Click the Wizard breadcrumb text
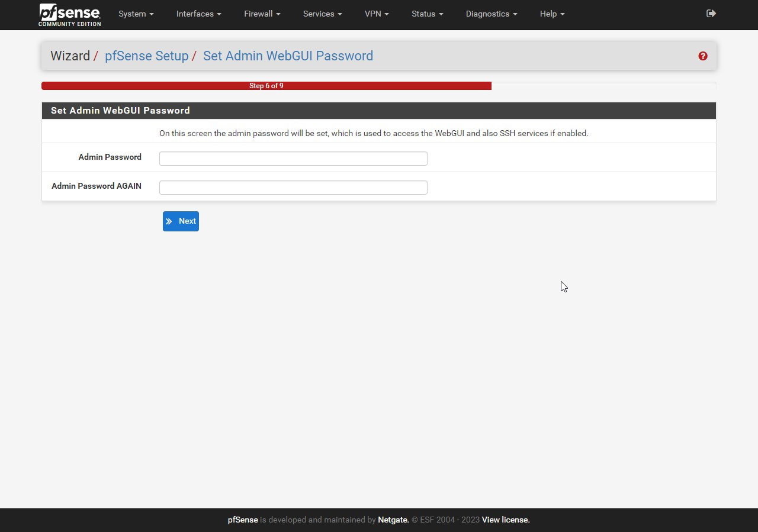758x532 pixels. click(70, 56)
